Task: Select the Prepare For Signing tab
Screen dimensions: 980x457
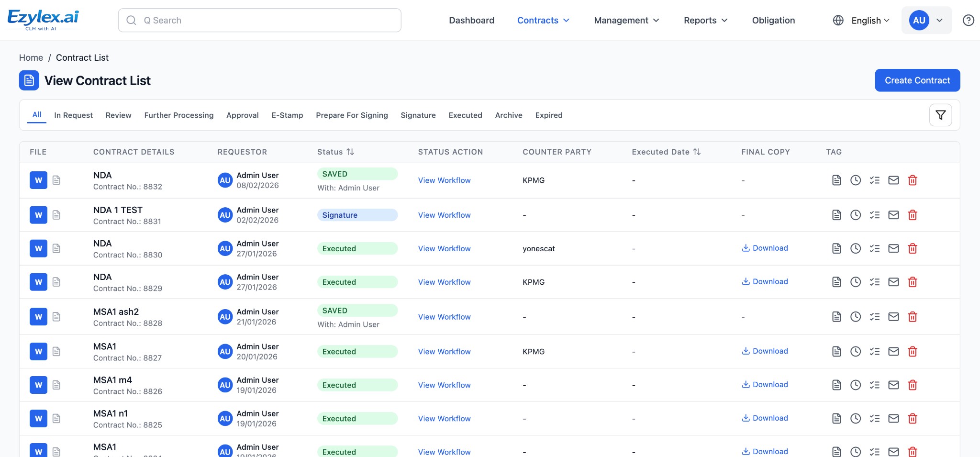Action: point(352,115)
